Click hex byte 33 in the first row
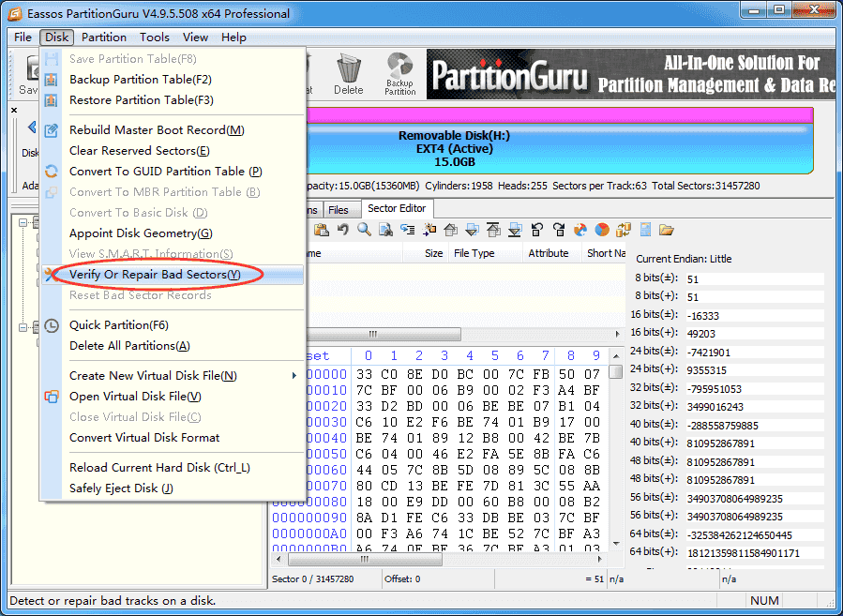The height and width of the screenshot is (616, 843). coord(364,374)
